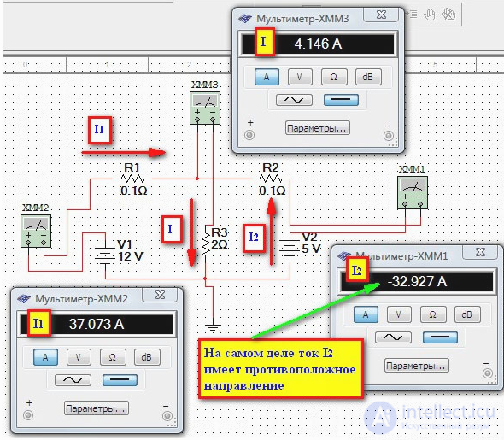The height and width of the screenshot is (440, 504).
Task: Switch Multimeter-XMM3 to voltmeter V mode
Action: point(300,77)
